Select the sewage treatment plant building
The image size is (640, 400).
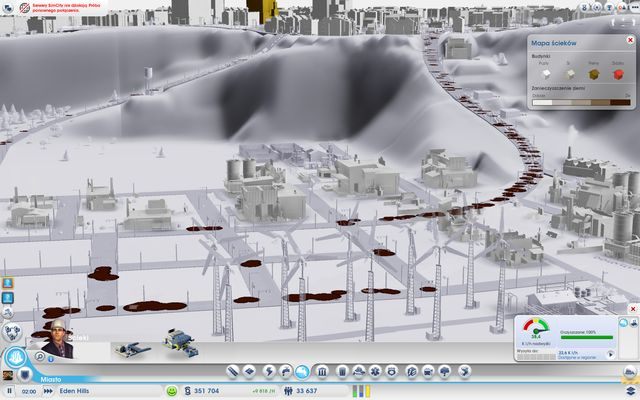click(x=181, y=342)
